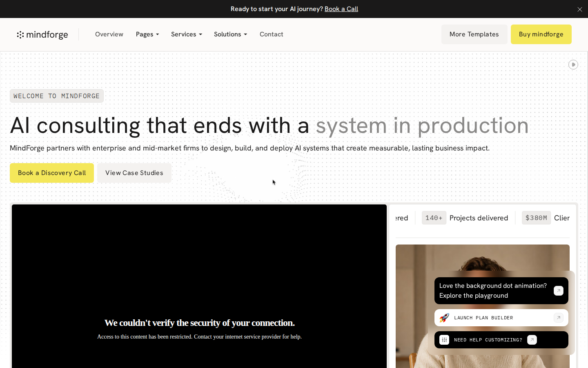Image resolution: width=588 pixels, height=368 pixels.
Task: Click Book a Discovery Call button
Action: (x=52, y=173)
